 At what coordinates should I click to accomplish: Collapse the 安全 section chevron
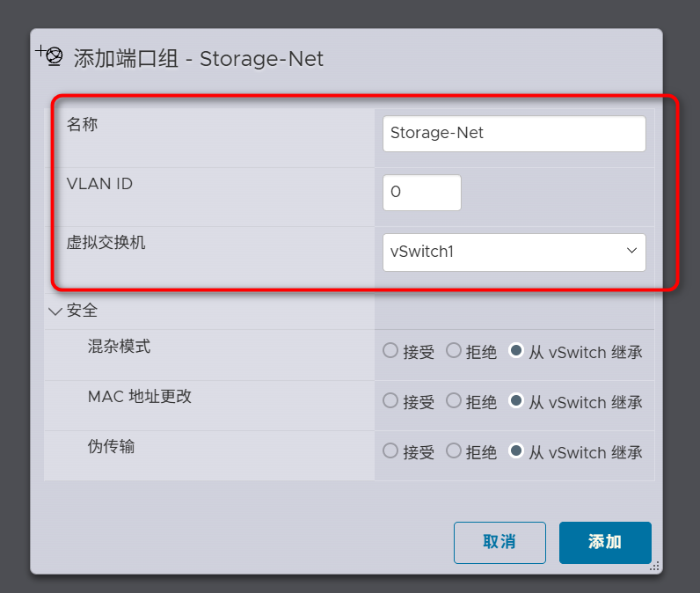(x=55, y=311)
